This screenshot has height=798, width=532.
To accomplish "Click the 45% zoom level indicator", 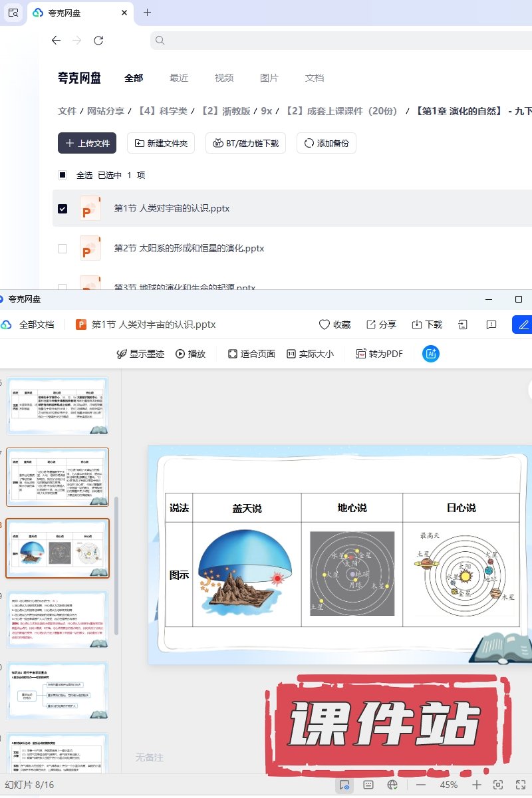I will pyautogui.click(x=449, y=785).
